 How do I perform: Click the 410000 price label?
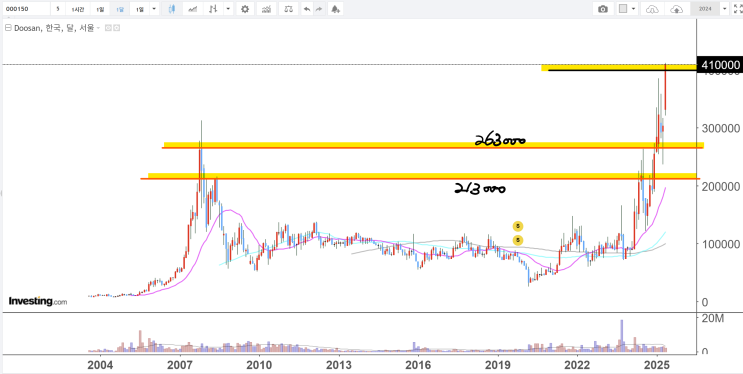point(720,65)
